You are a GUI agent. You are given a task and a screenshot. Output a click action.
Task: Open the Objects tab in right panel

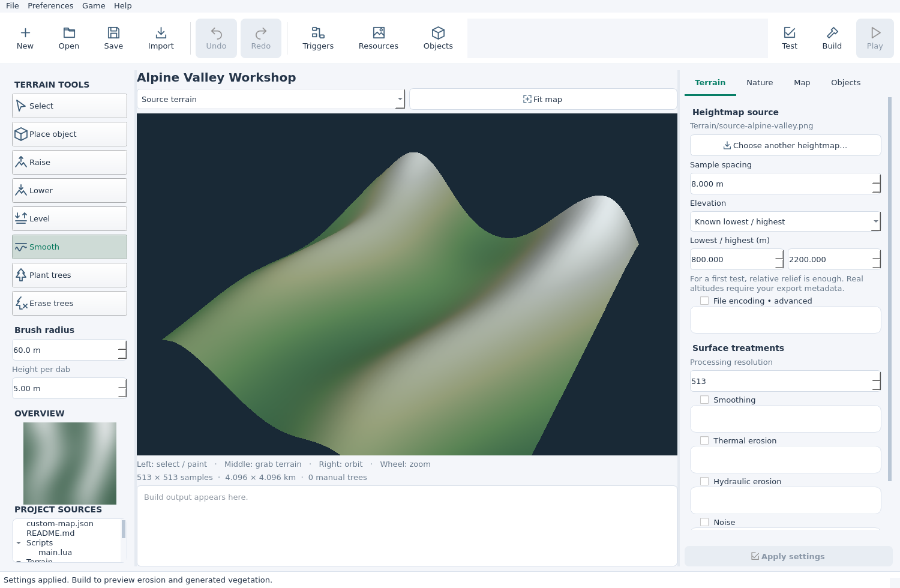coord(846,83)
